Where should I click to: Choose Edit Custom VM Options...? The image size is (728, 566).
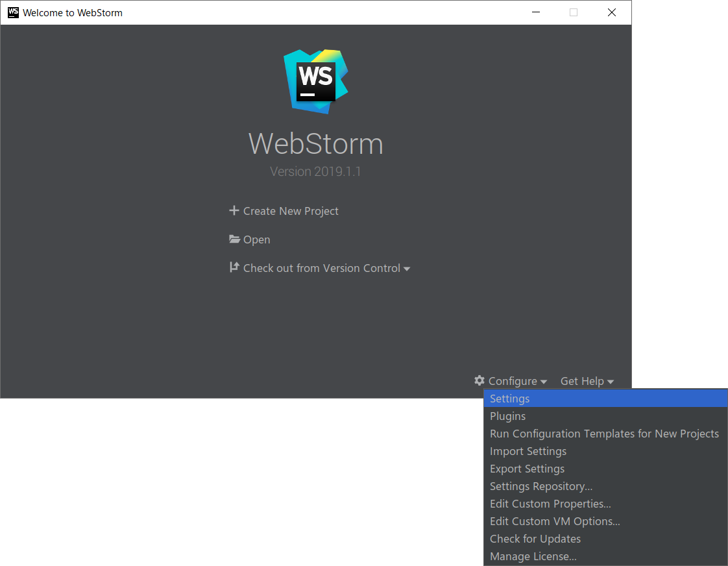coord(605,521)
